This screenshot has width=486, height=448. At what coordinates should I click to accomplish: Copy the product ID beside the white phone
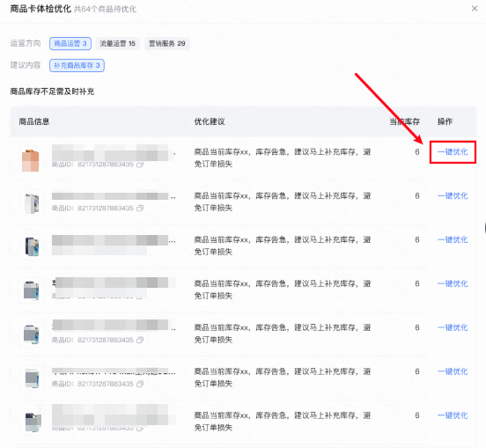[x=140, y=209]
